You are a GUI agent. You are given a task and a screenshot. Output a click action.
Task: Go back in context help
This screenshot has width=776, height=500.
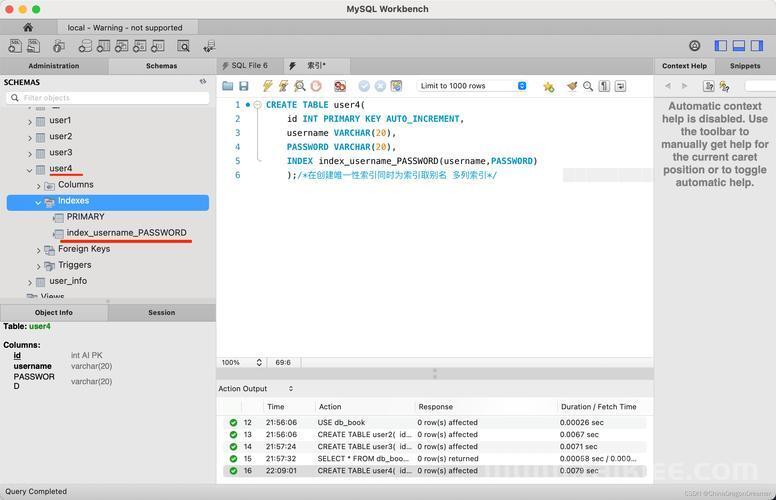pyautogui.click(x=668, y=86)
